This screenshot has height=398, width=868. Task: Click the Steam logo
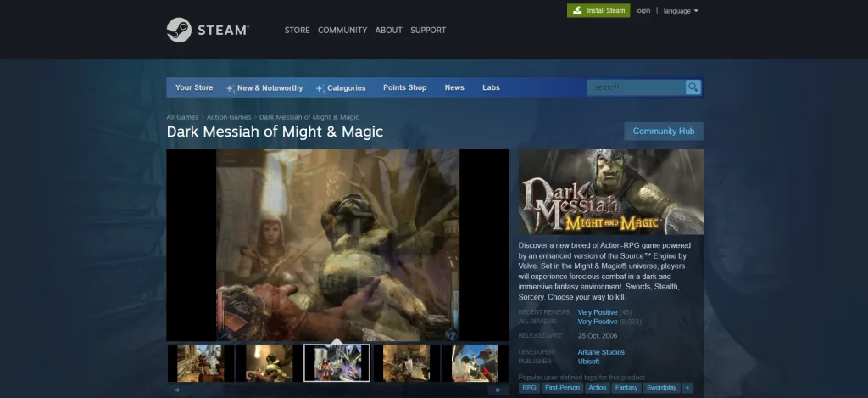[x=209, y=30]
